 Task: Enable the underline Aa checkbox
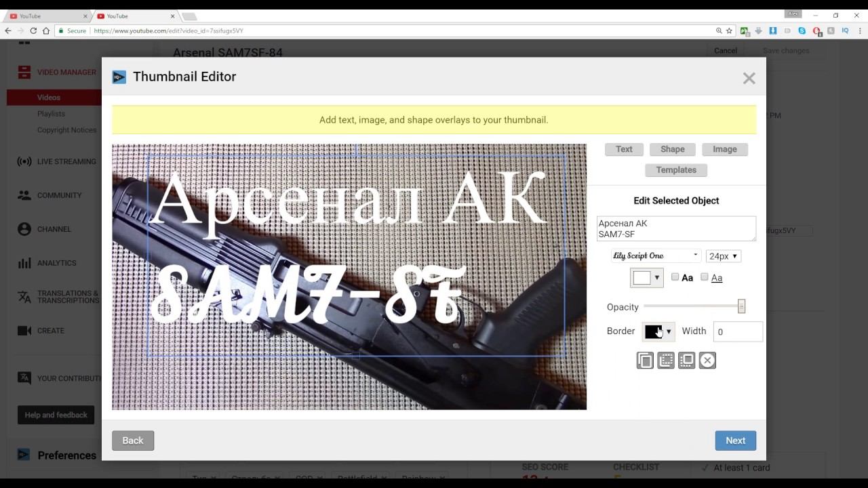705,277
